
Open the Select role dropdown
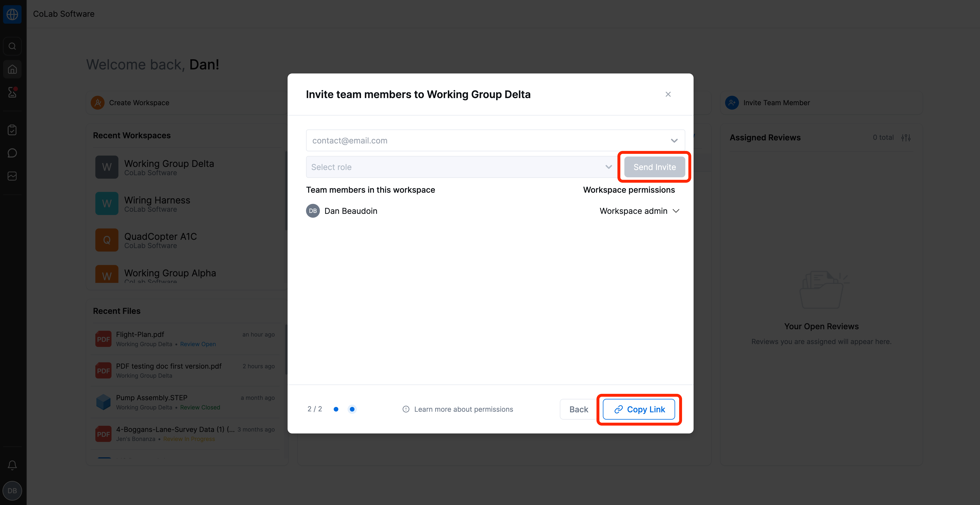click(x=462, y=167)
